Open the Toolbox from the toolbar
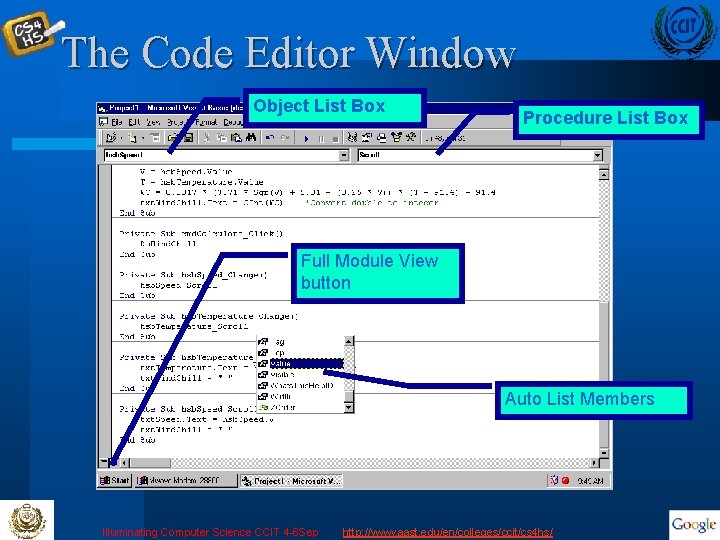Image resolution: width=720 pixels, height=540 pixels. [x=411, y=137]
